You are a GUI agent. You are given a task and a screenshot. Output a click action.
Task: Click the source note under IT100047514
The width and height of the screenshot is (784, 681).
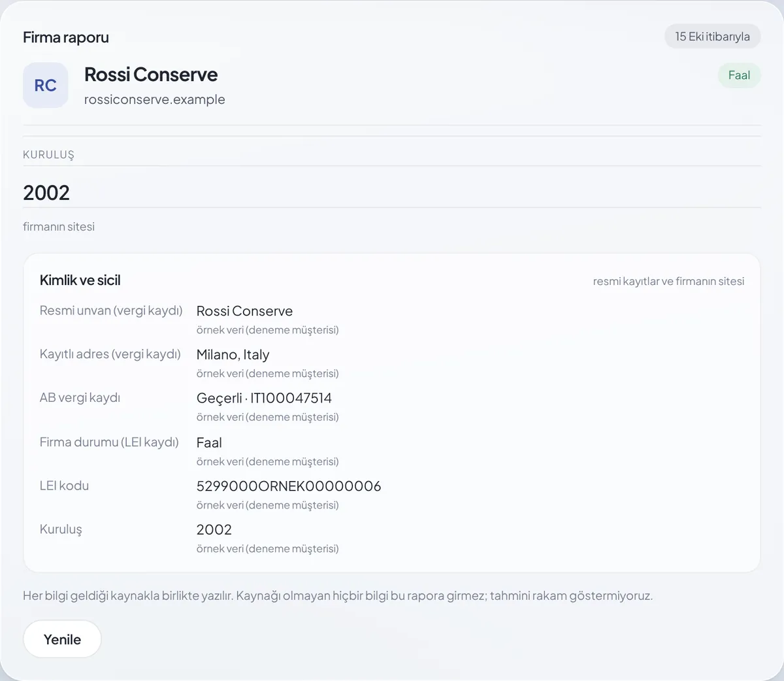267,417
